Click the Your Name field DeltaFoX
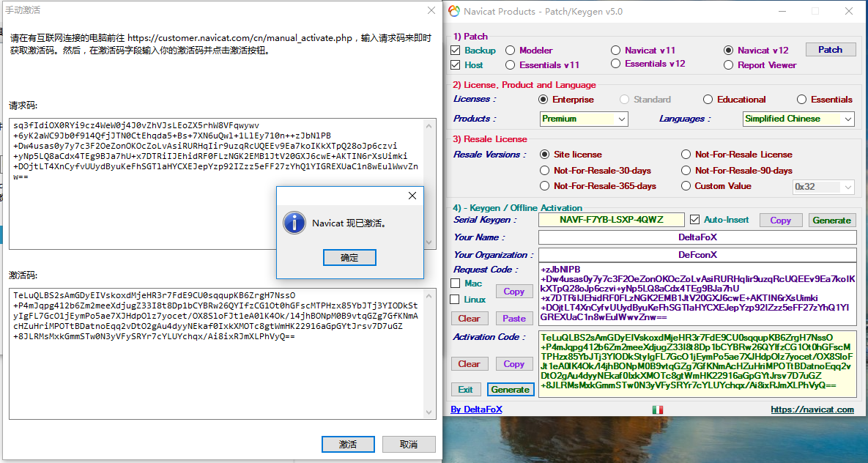Viewport: 868px width, 463px height. click(x=697, y=237)
